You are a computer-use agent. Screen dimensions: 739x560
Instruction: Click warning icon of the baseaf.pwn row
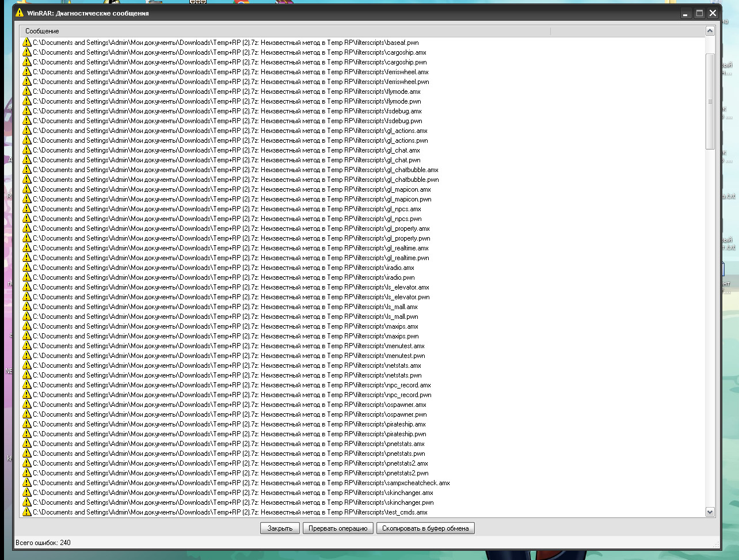(27, 43)
